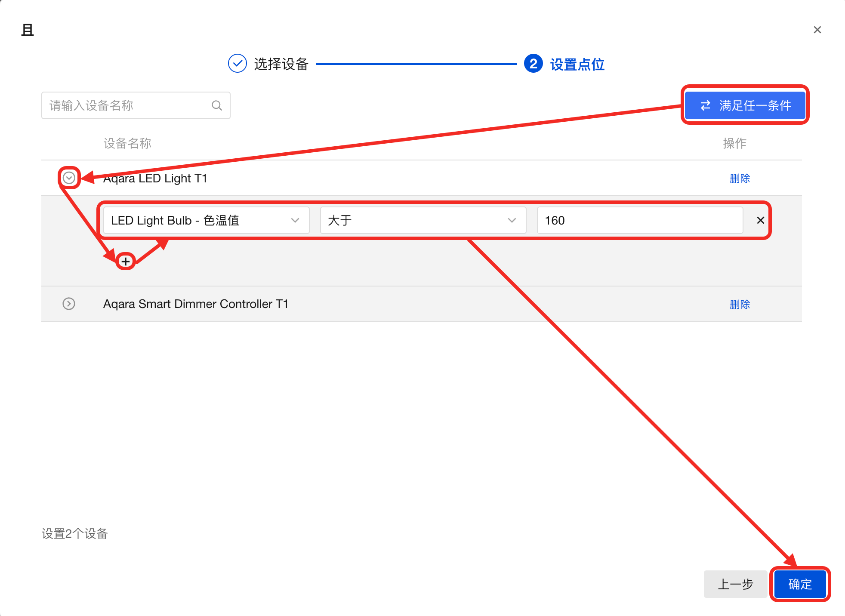The height and width of the screenshot is (616, 845).
Task: Close the dialog with the X icon
Action: [817, 30]
